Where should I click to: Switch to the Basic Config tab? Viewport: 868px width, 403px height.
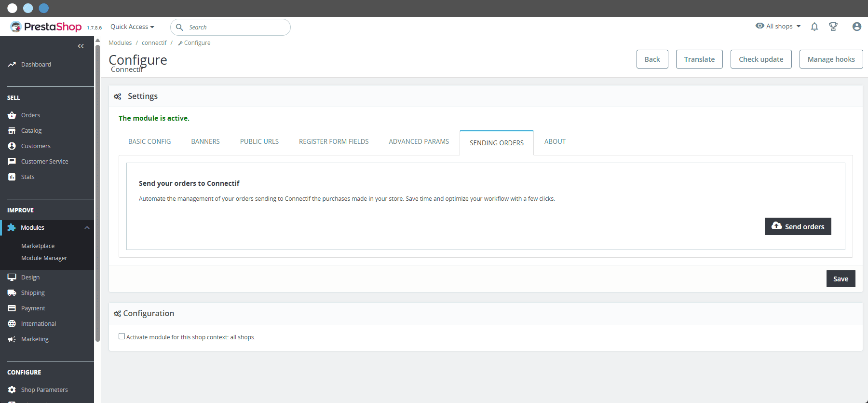149,142
